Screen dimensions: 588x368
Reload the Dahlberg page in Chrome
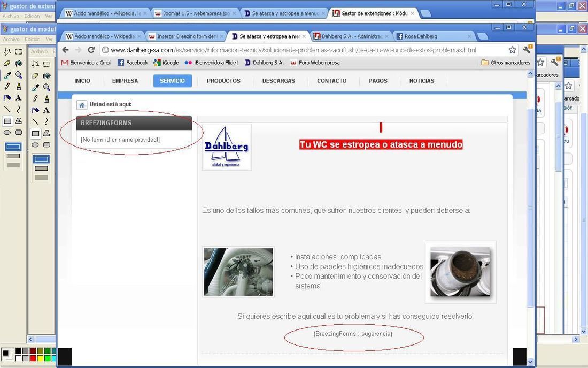coord(91,50)
